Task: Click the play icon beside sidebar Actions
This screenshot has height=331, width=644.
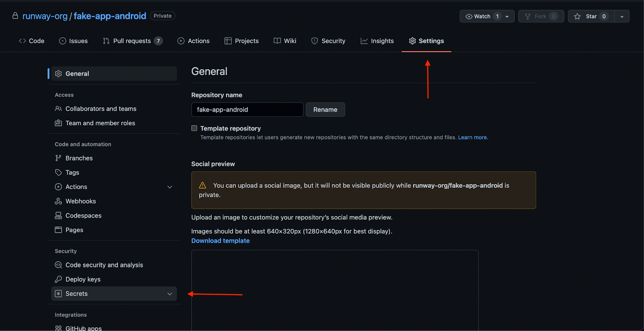Action: coord(58,187)
